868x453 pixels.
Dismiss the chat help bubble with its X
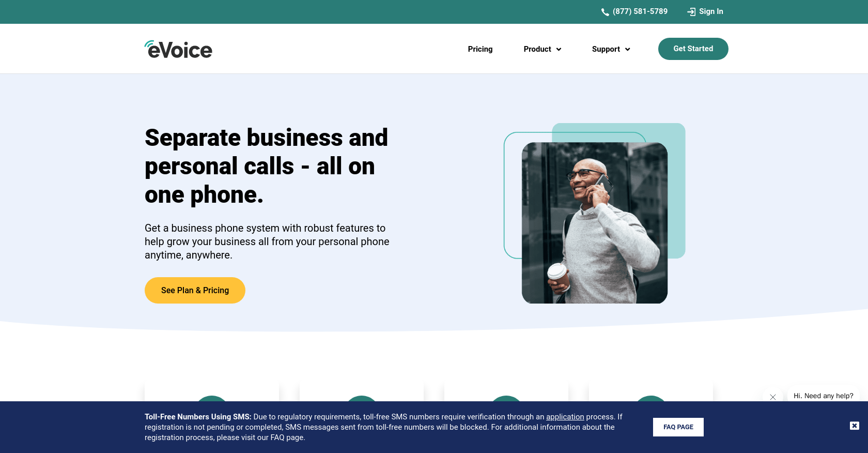click(x=773, y=397)
